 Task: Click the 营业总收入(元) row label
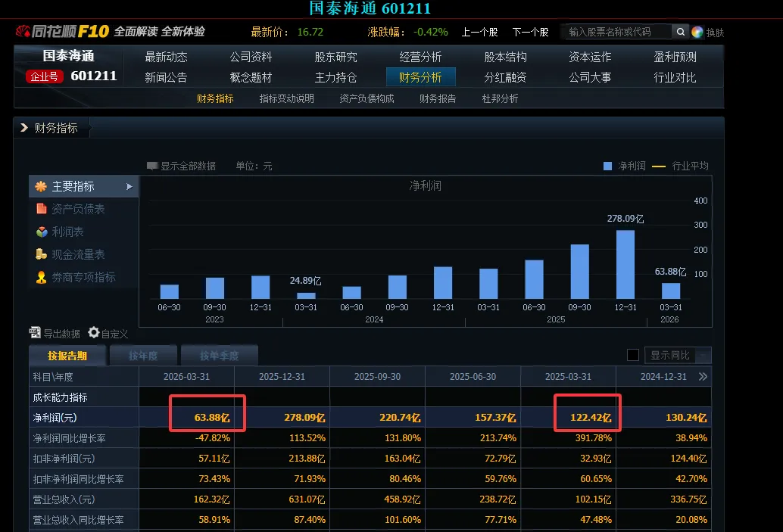click(64, 499)
